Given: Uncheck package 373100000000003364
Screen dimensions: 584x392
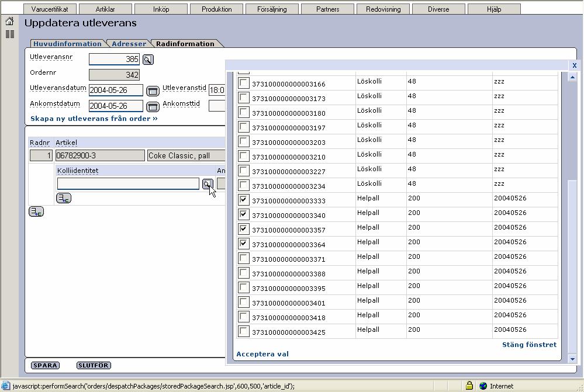Looking at the screenshot, I should pos(244,244).
